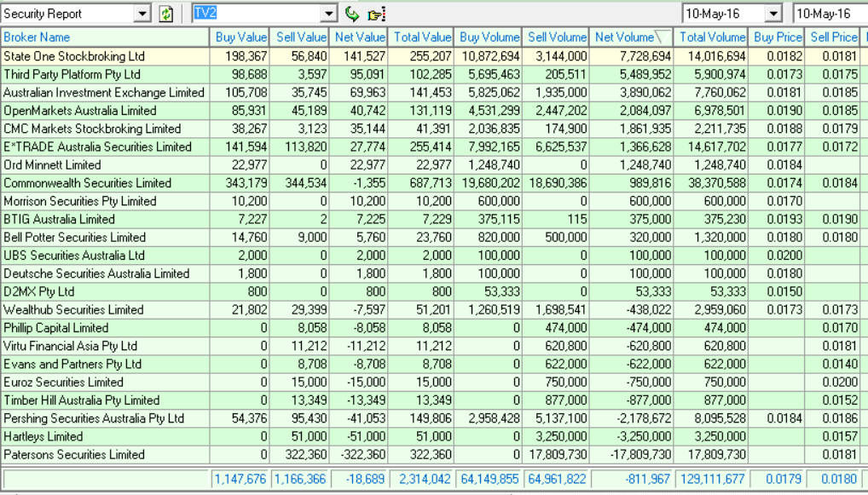
Task: Click Evans and Partners sell price 0.0140
Action: pos(840,364)
